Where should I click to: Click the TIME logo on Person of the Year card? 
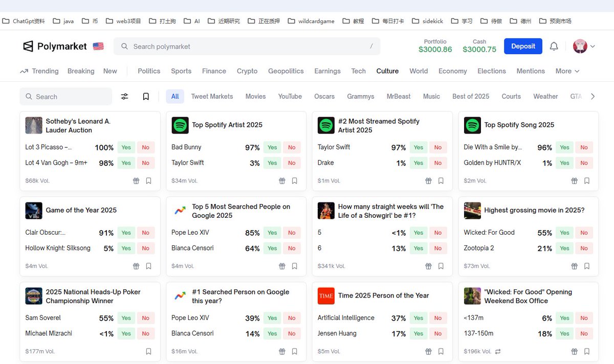(326, 296)
